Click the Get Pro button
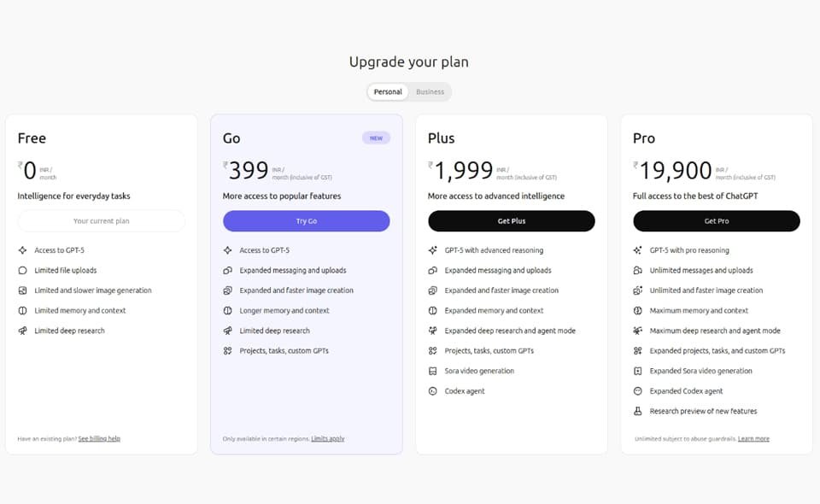Image resolution: width=820 pixels, height=504 pixels. (x=717, y=221)
